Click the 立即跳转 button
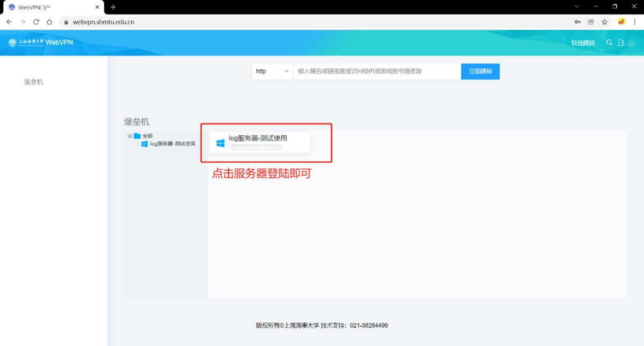644x346 pixels. coord(480,71)
